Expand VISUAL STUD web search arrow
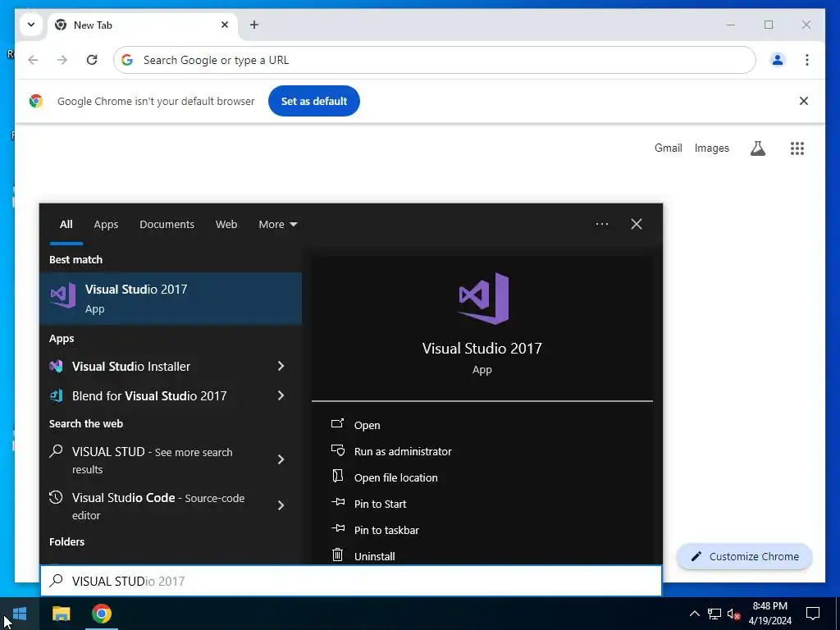The image size is (840, 630). 281,459
